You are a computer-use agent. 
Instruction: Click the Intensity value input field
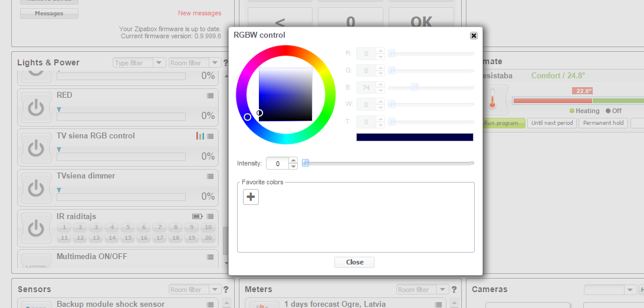click(277, 163)
